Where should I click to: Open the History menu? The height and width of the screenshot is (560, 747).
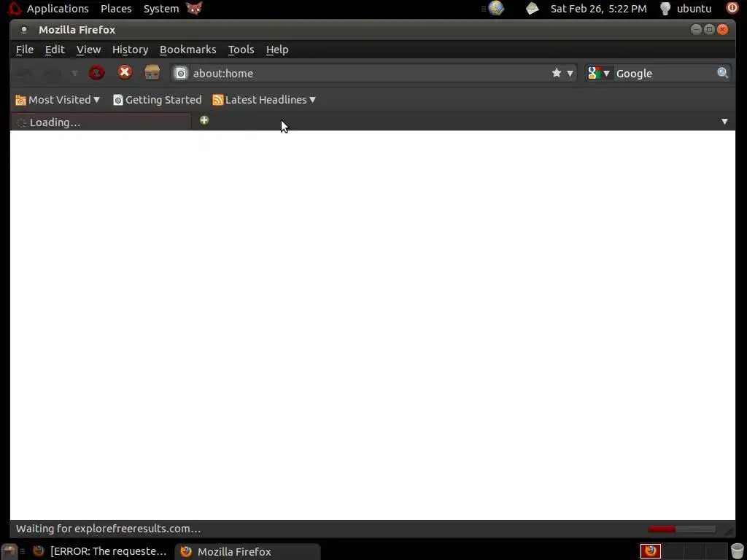click(130, 50)
